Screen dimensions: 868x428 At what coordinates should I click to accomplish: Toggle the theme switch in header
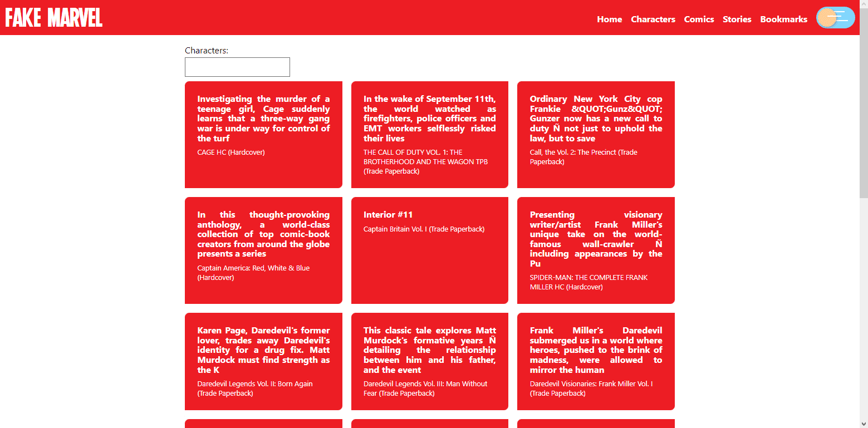coord(835,18)
